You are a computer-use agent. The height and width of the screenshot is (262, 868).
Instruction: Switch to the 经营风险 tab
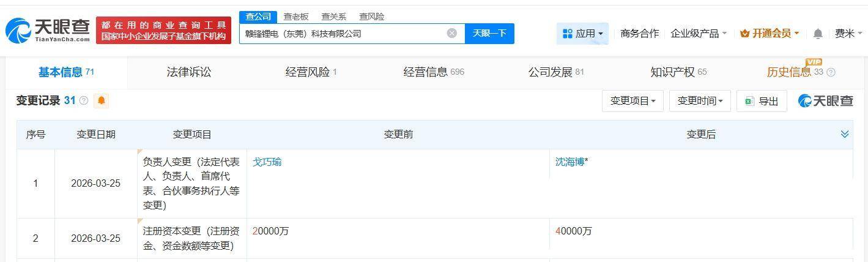pyautogui.click(x=311, y=72)
